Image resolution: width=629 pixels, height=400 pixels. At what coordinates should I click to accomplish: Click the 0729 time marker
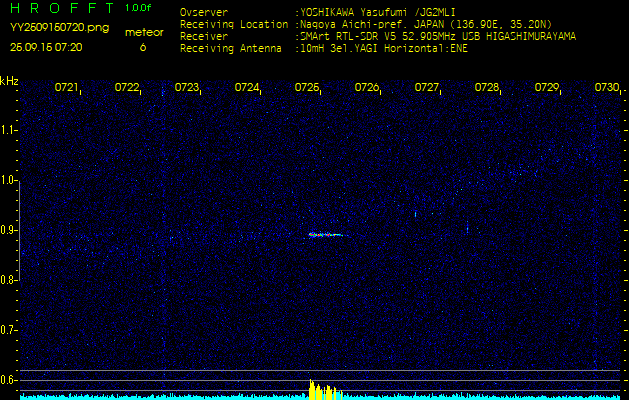pyautogui.click(x=547, y=88)
